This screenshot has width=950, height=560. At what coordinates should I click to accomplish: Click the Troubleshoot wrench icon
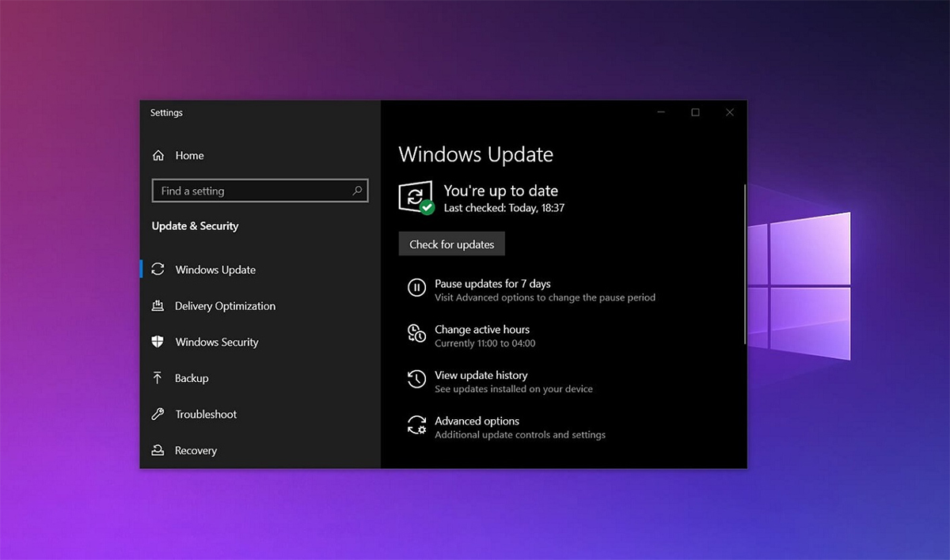coord(158,414)
